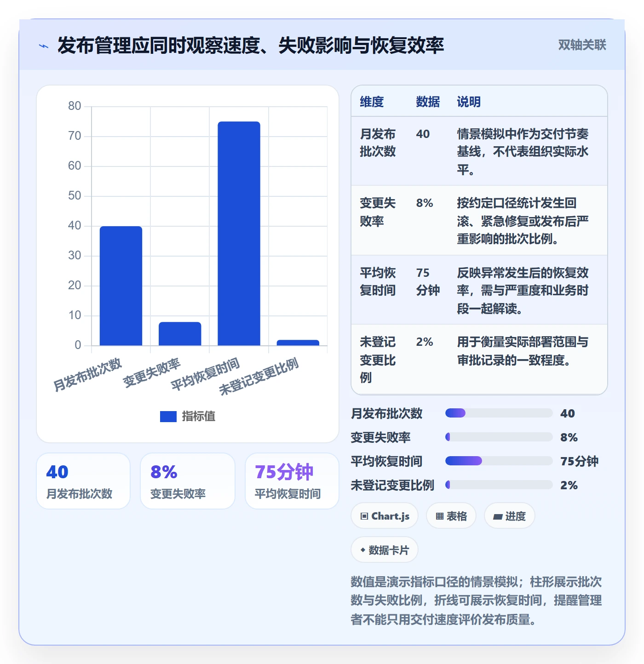Image resolution: width=644 pixels, height=664 pixels.
Task: Click the 未登记变更比例 table row name
Action: click(x=378, y=360)
